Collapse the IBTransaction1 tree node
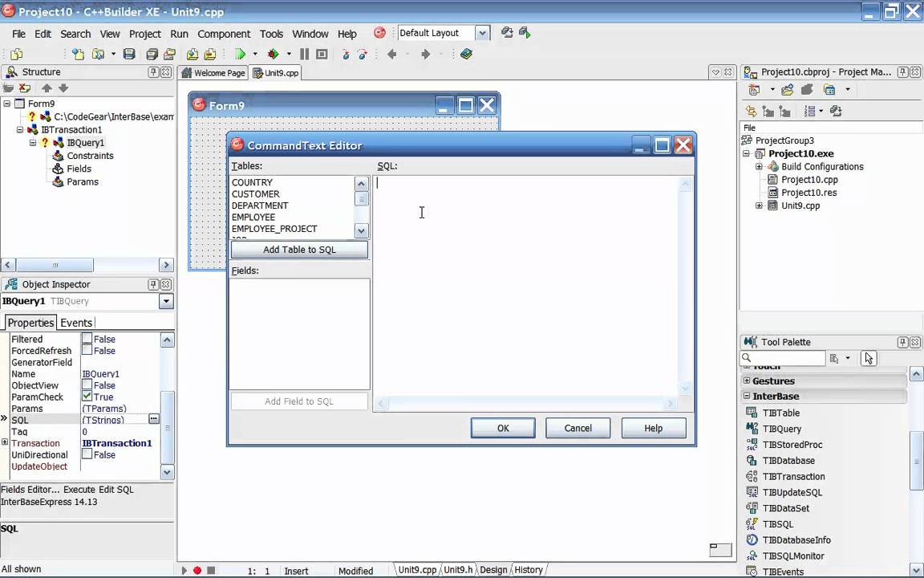The height and width of the screenshot is (578, 924). click(x=20, y=130)
